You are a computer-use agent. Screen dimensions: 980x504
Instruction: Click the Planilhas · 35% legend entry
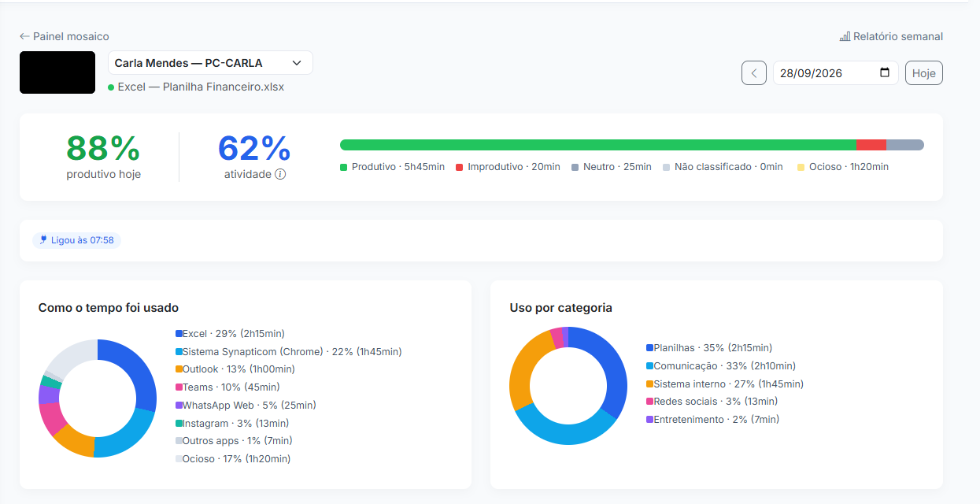point(709,347)
